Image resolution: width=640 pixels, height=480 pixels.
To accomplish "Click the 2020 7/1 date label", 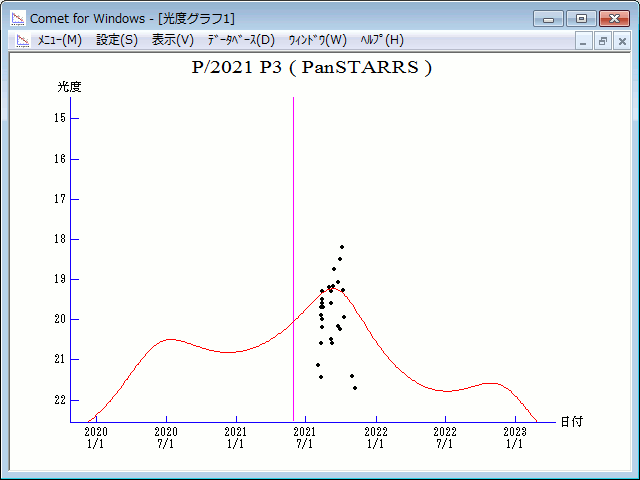I will [166, 438].
